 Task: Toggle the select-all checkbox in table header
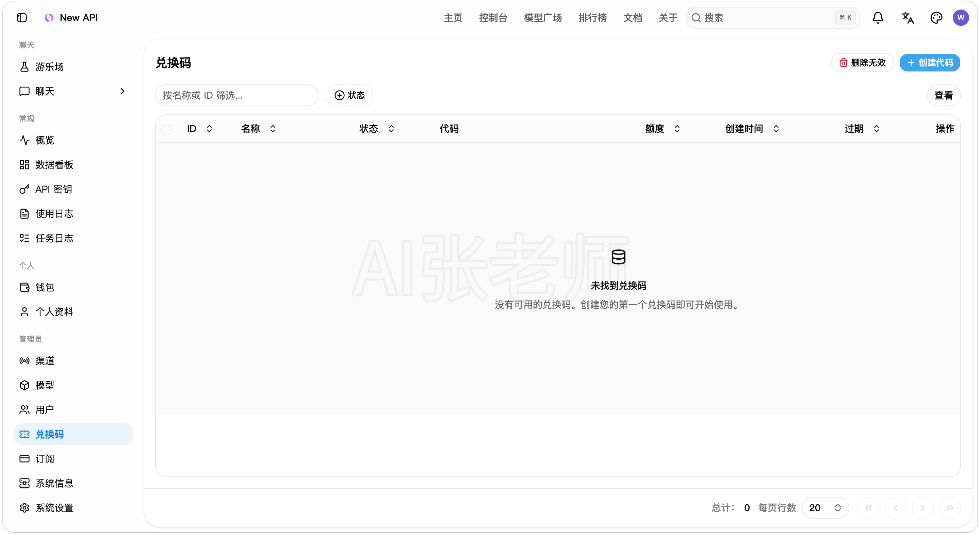[167, 130]
